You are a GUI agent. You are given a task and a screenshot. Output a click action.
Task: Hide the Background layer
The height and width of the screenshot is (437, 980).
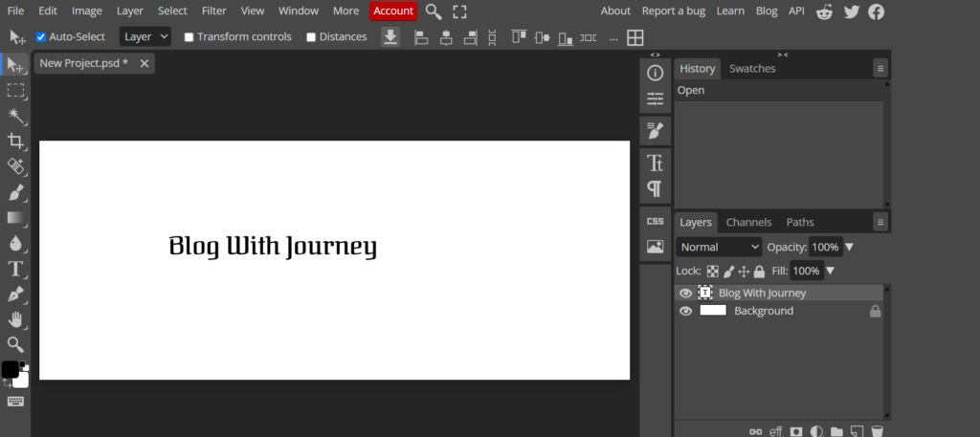click(685, 311)
